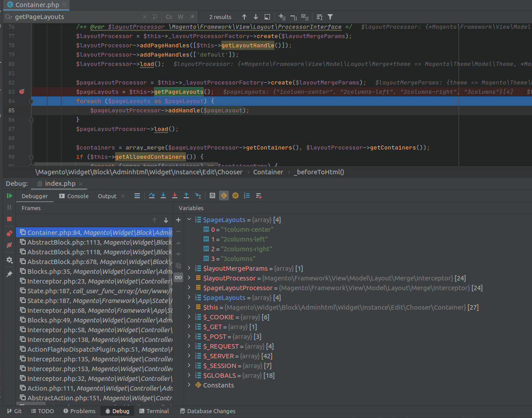Expand Constants node
This screenshot has height=418, width=532.
pyautogui.click(x=189, y=385)
